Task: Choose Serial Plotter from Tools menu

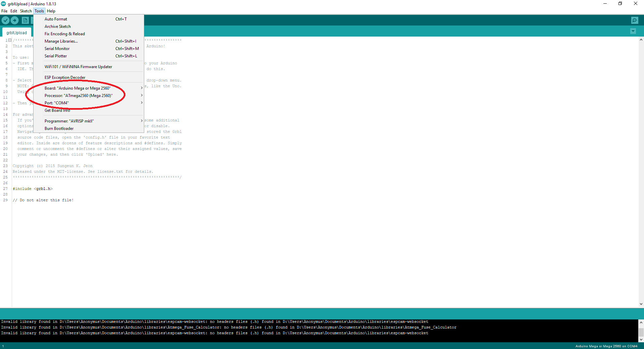Action: (x=56, y=56)
